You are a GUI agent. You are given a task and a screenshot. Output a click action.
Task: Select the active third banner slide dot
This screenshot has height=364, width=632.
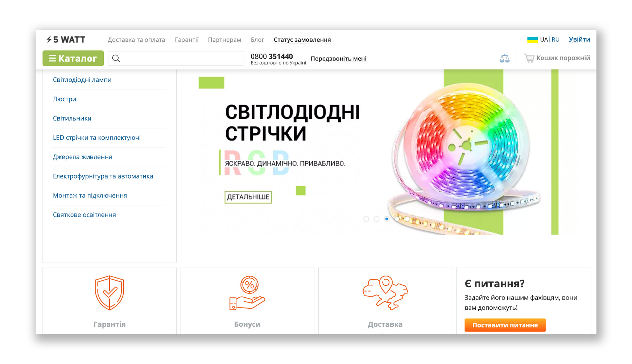pyautogui.click(x=387, y=219)
